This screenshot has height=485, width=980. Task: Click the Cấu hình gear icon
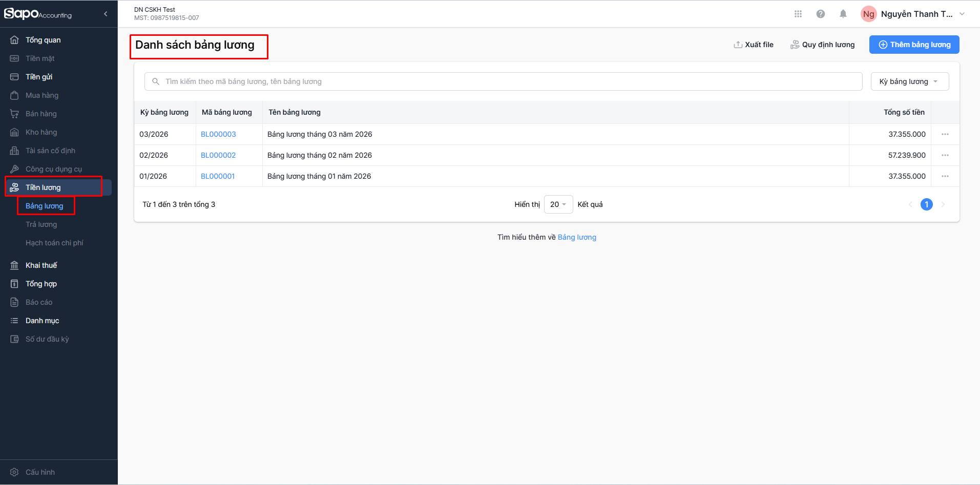pyautogui.click(x=14, y=472)
